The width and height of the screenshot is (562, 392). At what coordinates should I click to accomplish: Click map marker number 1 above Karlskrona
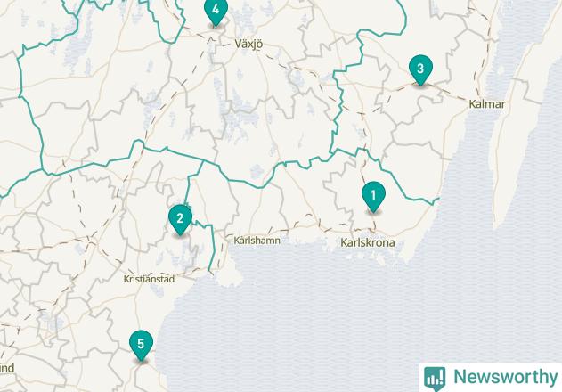373,197
